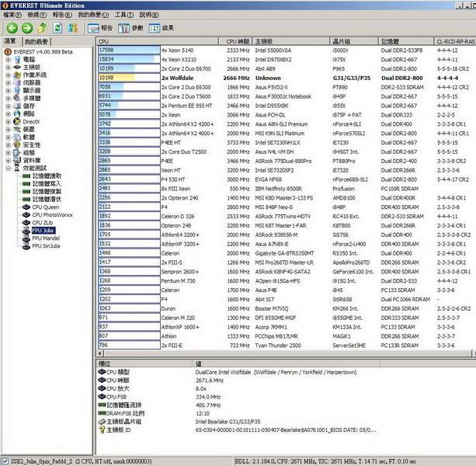Viewport: 476px width, 466px height.
Task: Click the Refresh toolbar icon
Action: pos(57,28)
